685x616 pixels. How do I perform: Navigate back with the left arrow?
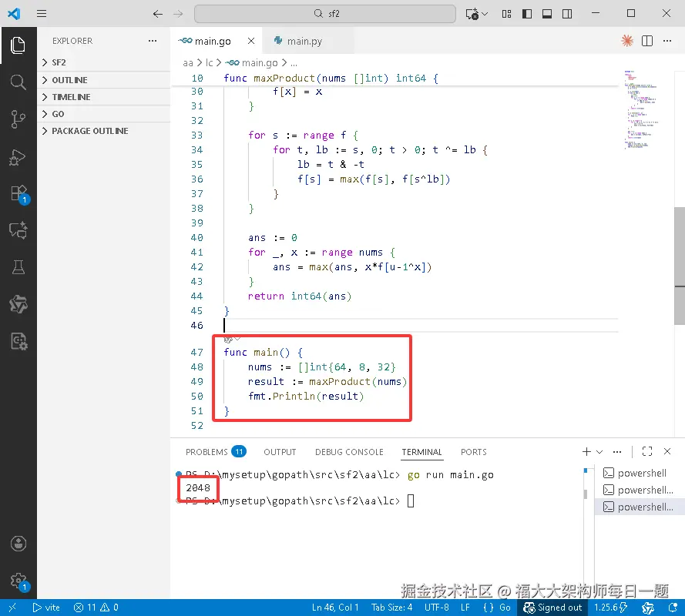[158, 14]
